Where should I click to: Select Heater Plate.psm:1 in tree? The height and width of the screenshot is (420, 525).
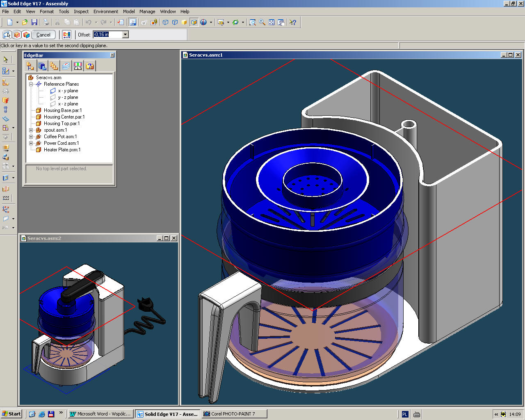[x=62, y=150]
